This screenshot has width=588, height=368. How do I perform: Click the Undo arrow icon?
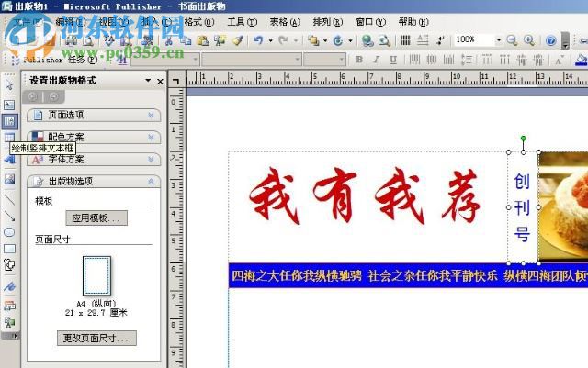click(x=258, y=40)
